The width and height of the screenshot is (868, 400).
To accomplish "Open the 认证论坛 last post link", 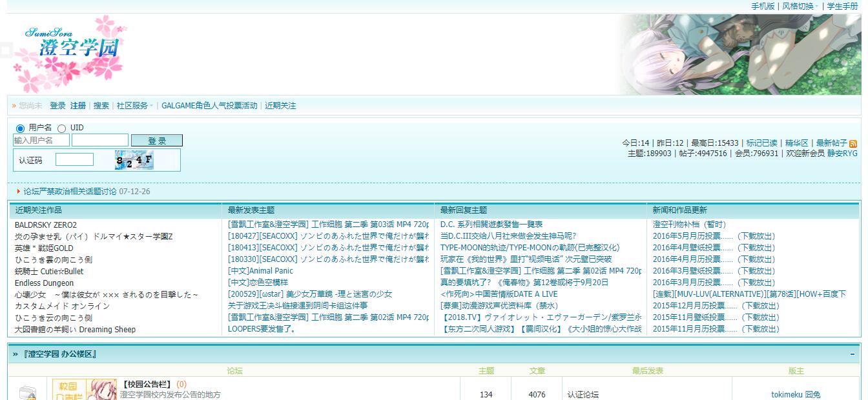I will pos(583,395).
